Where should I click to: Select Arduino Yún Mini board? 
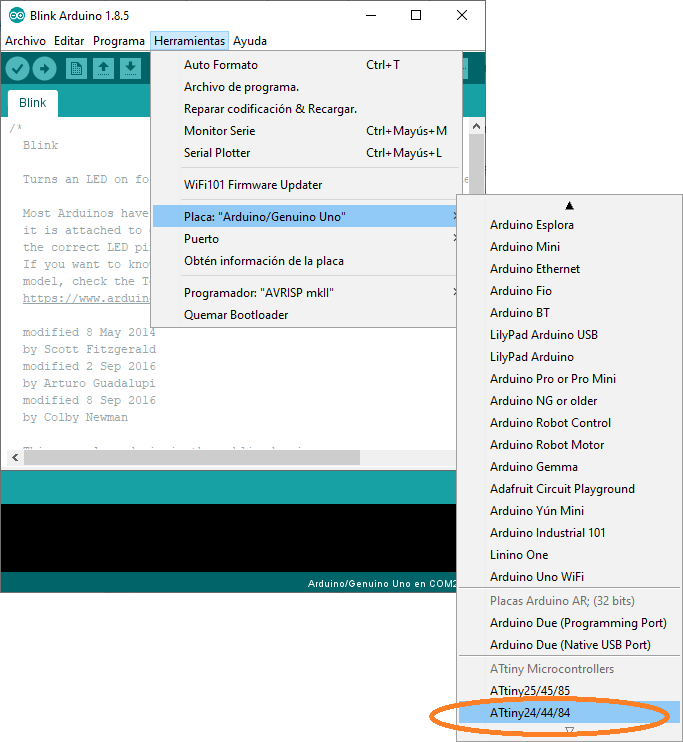(x=569, y=511)
